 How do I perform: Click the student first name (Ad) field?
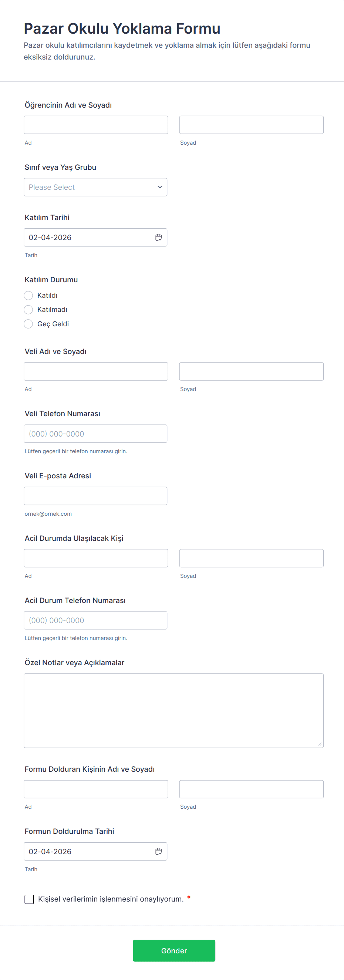click(x=96, y=125)
